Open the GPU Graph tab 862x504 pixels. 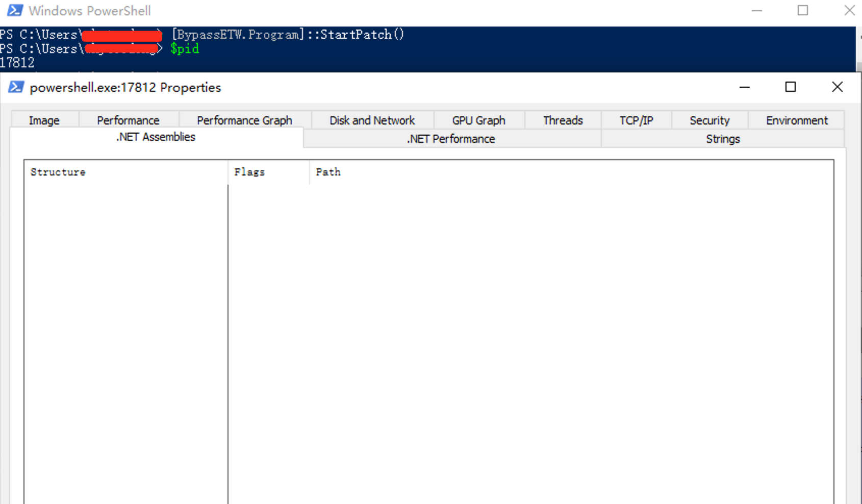[478, 120]
